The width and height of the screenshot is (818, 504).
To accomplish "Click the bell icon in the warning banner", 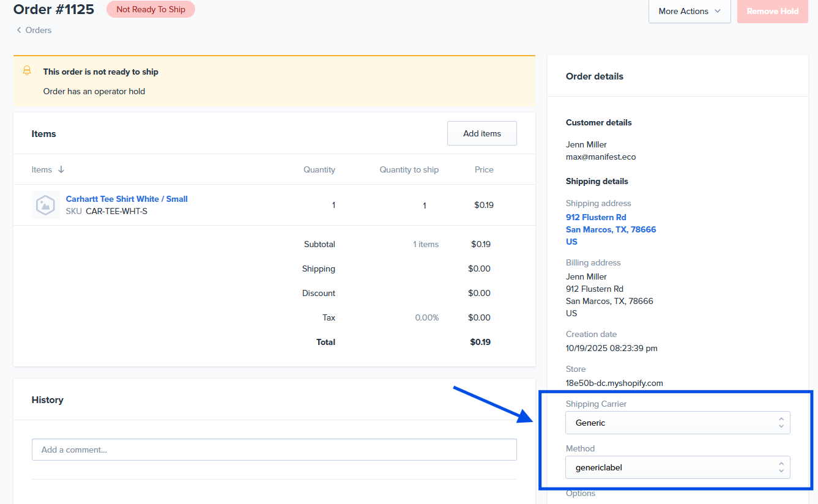I will click(27, 71).
